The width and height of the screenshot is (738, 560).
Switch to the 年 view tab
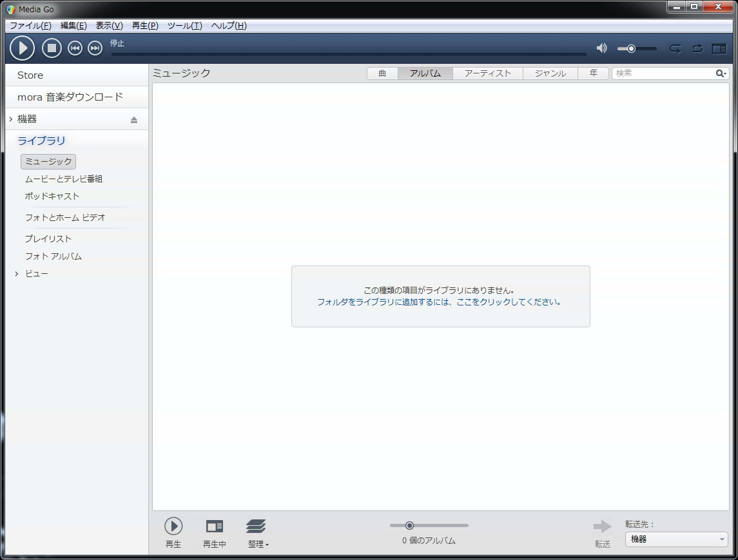point(593,73)
